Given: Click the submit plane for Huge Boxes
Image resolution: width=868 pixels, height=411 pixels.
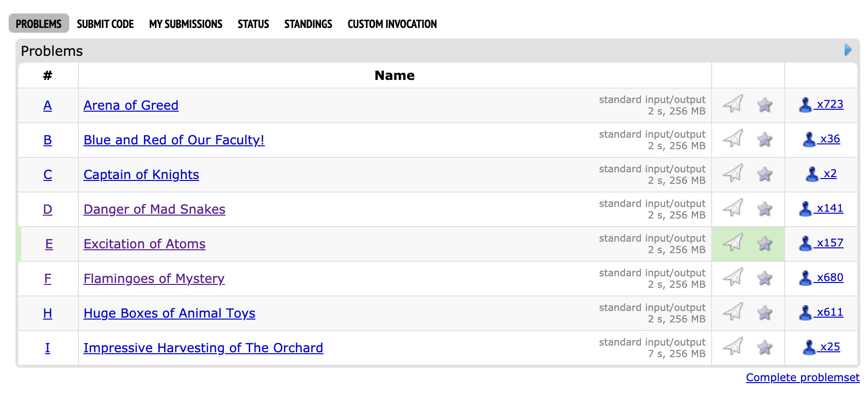Looking at the screenshot, I should [x=733, y=312].
